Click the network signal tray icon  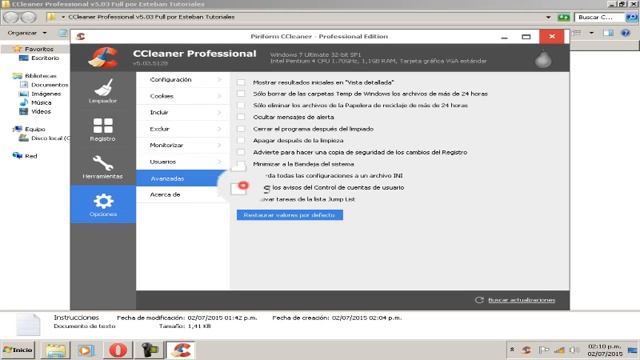tap(559, 350)
